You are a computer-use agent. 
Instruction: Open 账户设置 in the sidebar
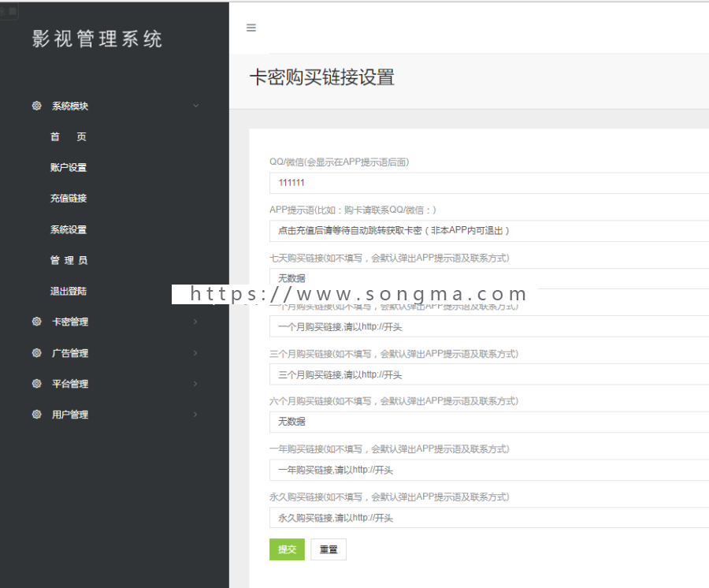click(69, 167)
